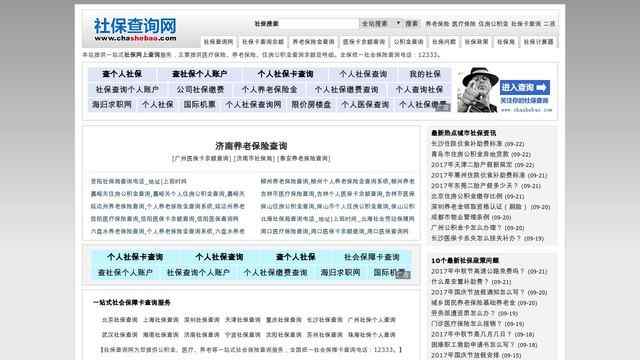The image size is (640, 360).
Task: Open the 珠海社保个人查询 city link
Action: coord(372,335)
